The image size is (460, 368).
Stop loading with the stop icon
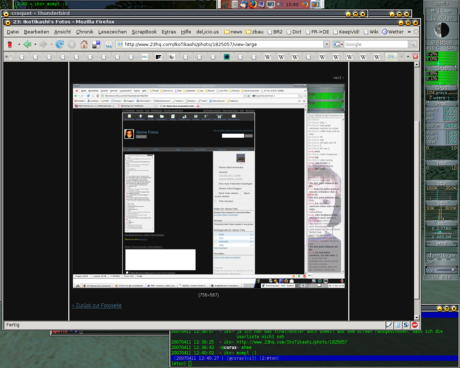[x=72, y=44]
